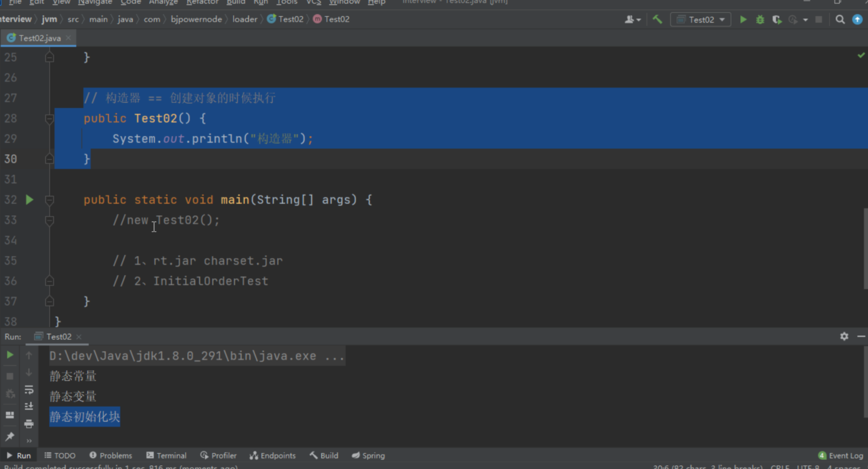Print the console output
868x469 pixels.
point(29,424)
